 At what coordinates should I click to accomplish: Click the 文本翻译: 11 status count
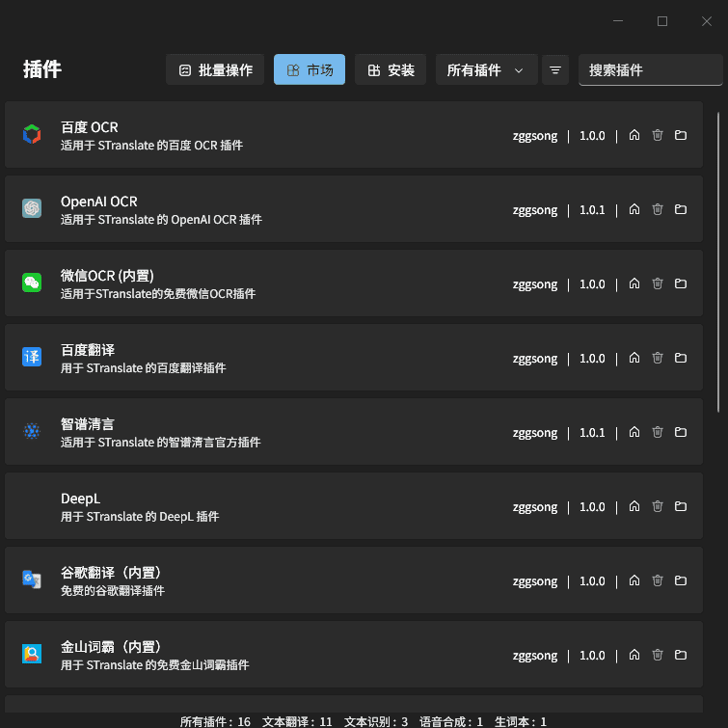coord(297,721)
